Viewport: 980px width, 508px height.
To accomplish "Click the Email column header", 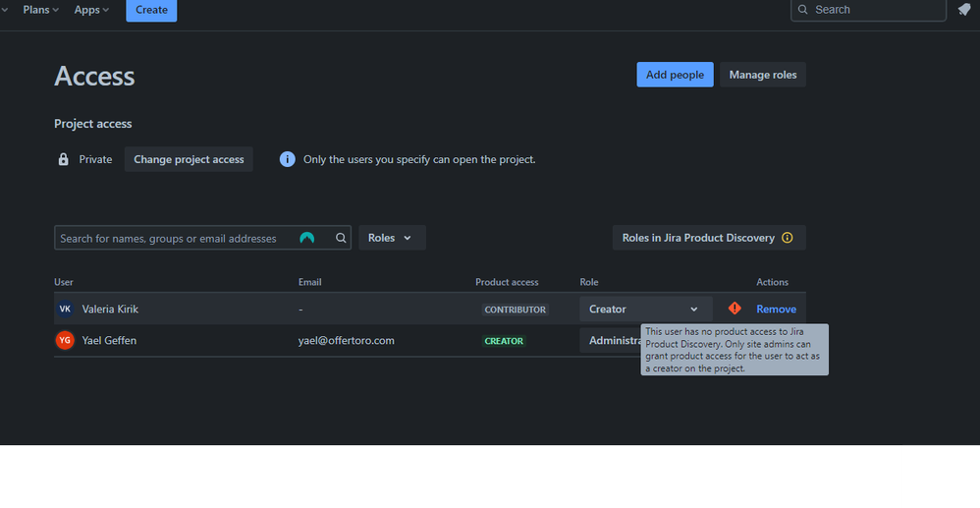I will coord(310,282).
